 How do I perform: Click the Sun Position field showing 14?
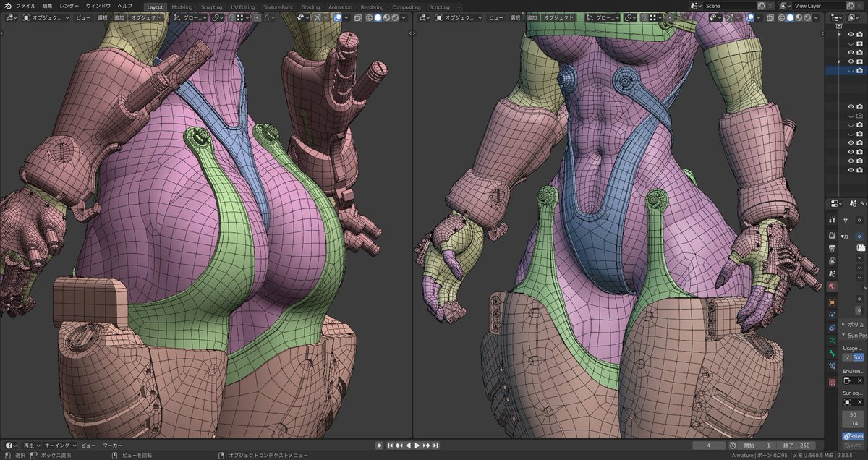[854, 423]
